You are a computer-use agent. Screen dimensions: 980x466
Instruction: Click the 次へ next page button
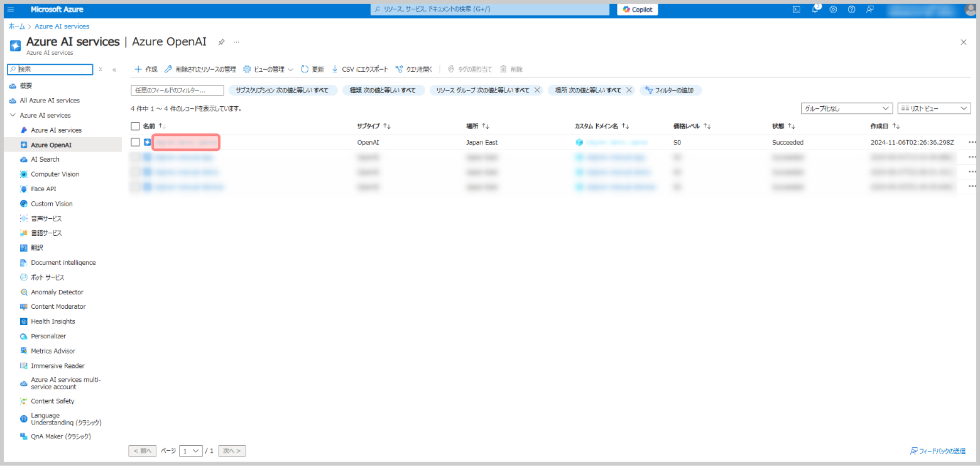233,451
